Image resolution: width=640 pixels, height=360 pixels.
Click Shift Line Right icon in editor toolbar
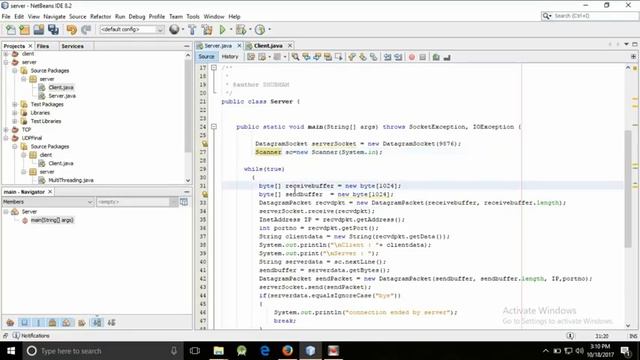tap(398, 57)
